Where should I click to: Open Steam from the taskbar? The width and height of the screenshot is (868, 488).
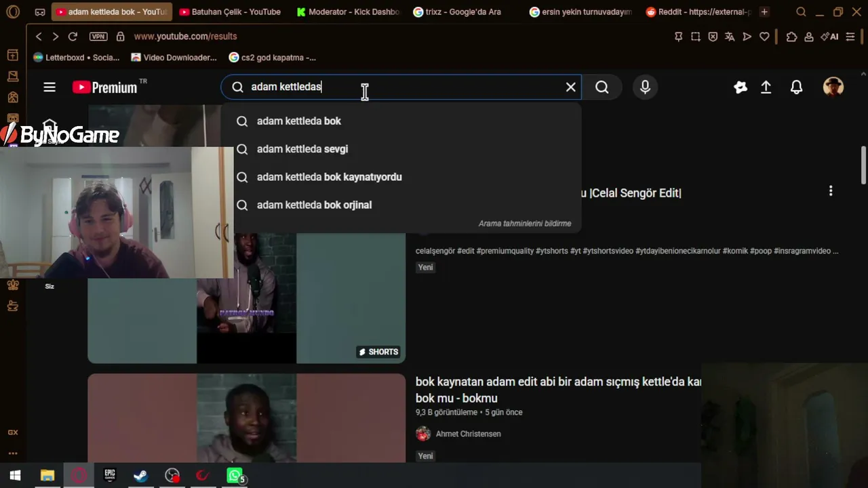tap(141, 476)
